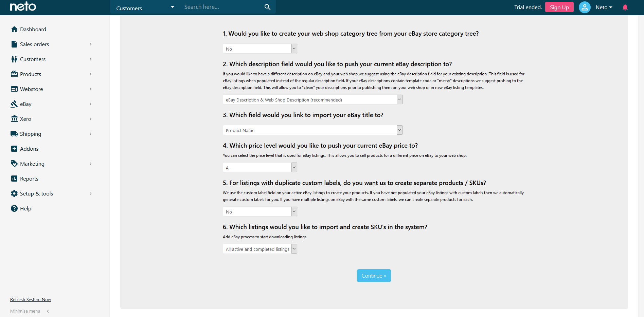Open the price level A dropdown
This screenshot has height=317, width=644.
click(x=260, y=167)
